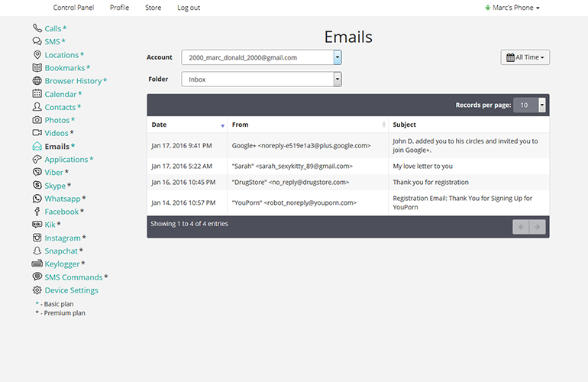Screen dimensions: 588x382
Task: Click the Calendar grid icon
Action: click(37, 94)
